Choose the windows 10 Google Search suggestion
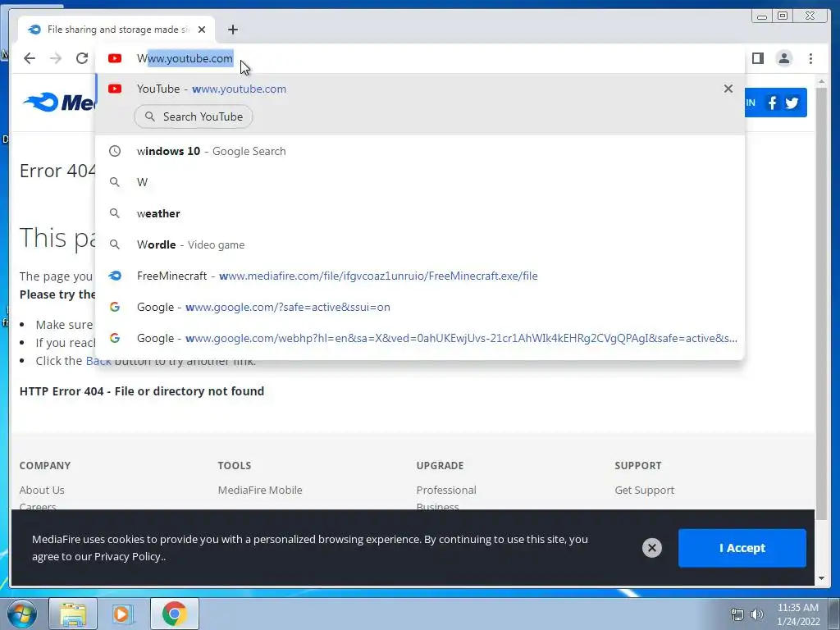Screen dimensions: 840x630 point(420,151)
